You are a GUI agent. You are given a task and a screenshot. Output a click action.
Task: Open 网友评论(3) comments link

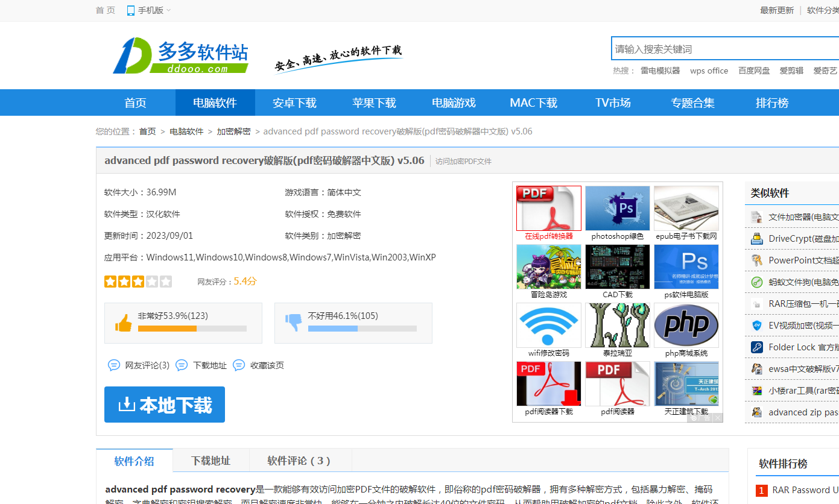(139, 365)
